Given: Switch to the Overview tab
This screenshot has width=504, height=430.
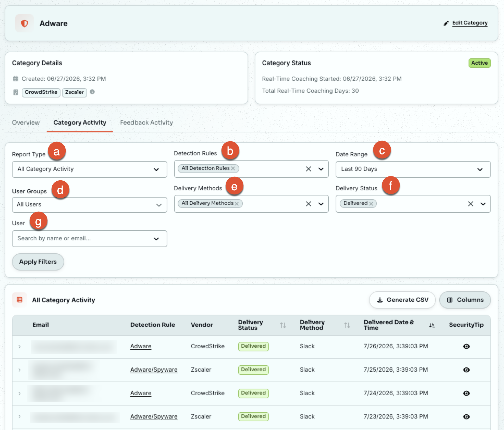Looking at the screenshot, I should point(26,122).
